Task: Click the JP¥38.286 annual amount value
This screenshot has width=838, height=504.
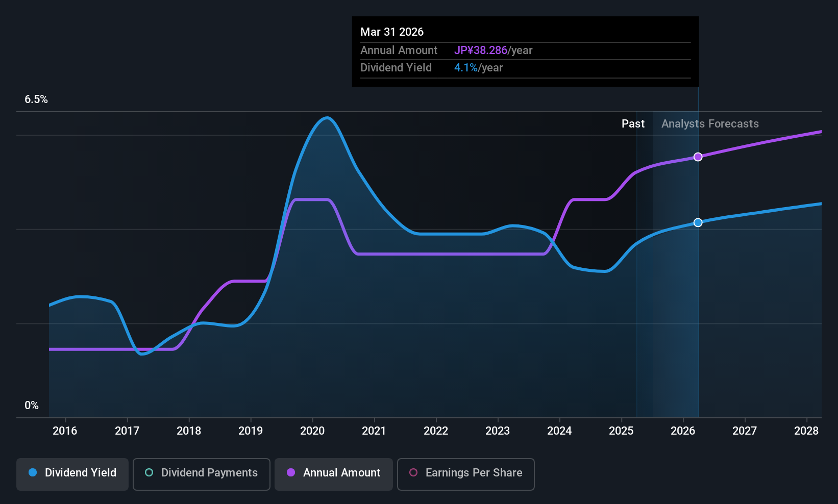Action: click(x=481, y=51)
